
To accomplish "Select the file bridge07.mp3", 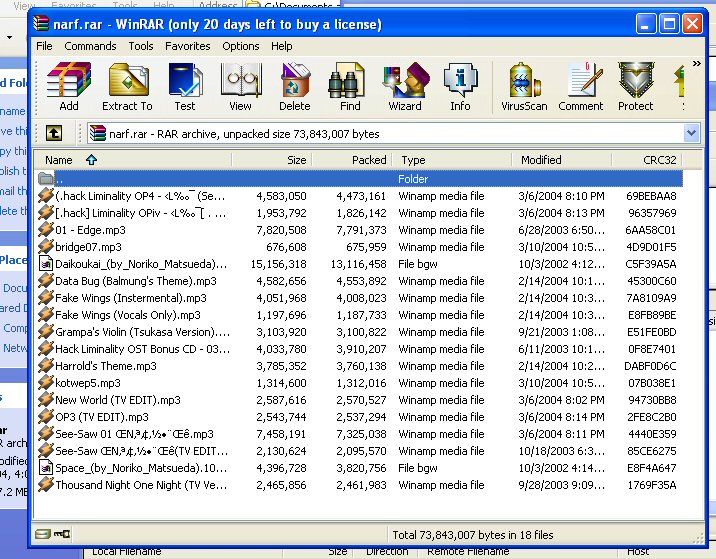I will tap(88, 247).
